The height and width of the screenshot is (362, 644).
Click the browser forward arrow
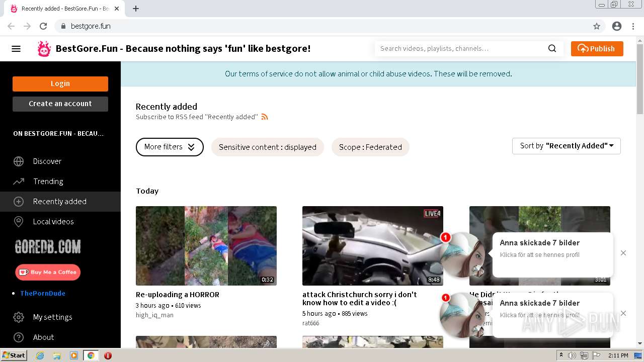click(x=27, y=26)
